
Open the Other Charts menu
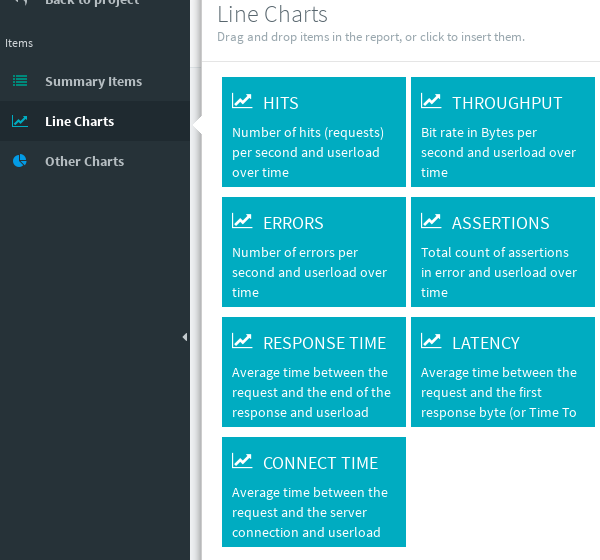coord(85,162)
